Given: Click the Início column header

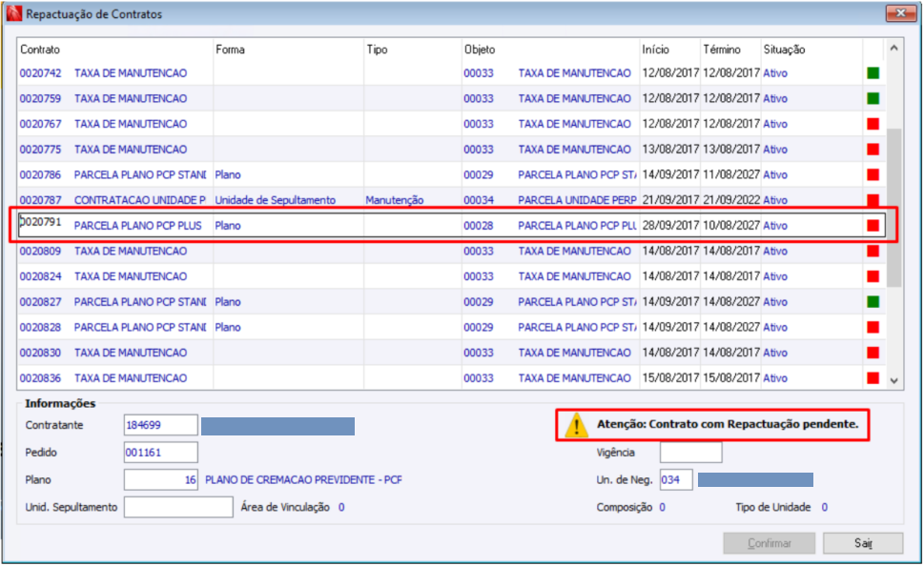Looking at the screenshot, I should click(x=655, y=50).
